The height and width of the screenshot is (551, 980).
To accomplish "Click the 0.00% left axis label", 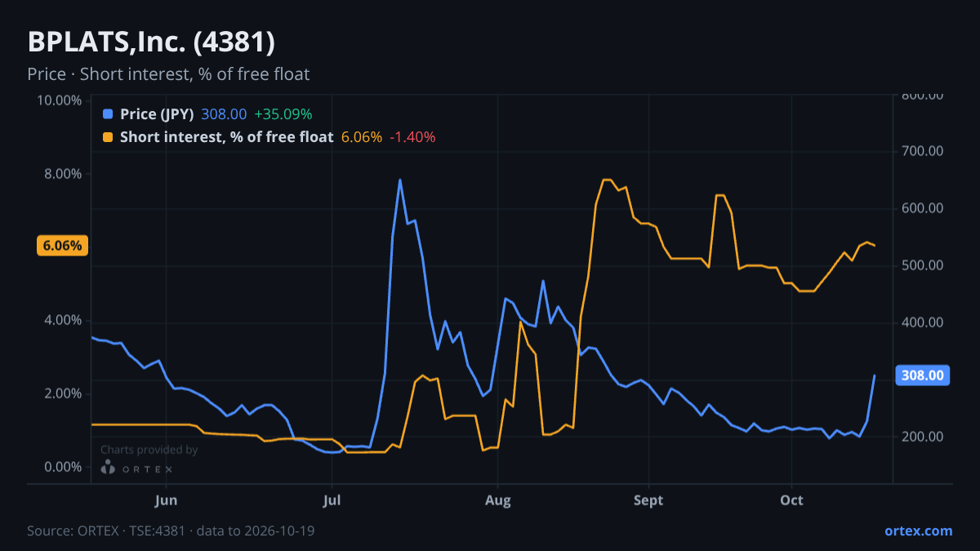I will [x=63, y=467].
